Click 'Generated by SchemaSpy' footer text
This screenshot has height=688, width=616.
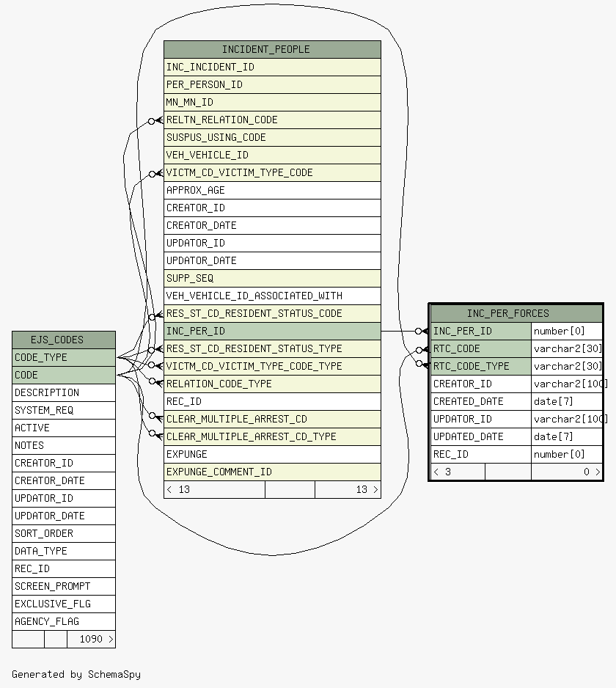click(x=76, y=674)
